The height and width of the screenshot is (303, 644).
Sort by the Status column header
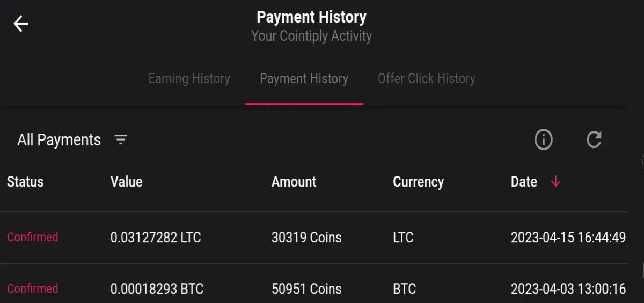(x=25, y=182)
